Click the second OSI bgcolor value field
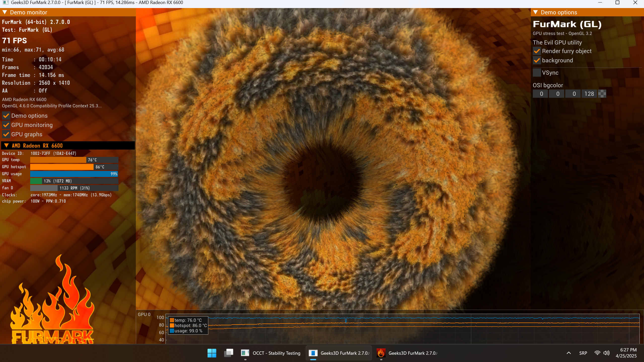The width and height of the screenshot is (644, 362). (x=557, y=94)
